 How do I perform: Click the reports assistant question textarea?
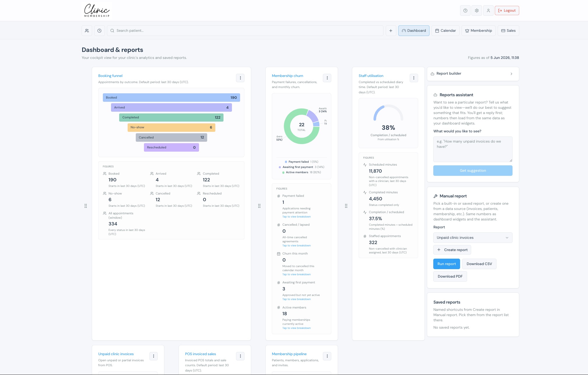(473, 149)
